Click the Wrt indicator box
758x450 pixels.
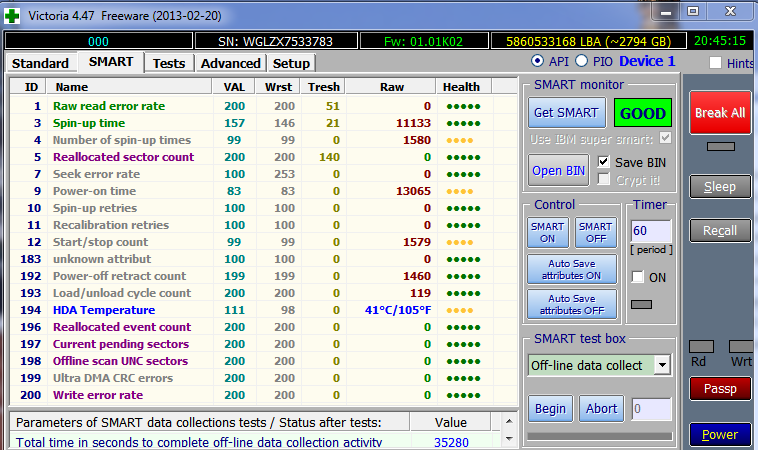pyautogui.click(x=742, y=347)
